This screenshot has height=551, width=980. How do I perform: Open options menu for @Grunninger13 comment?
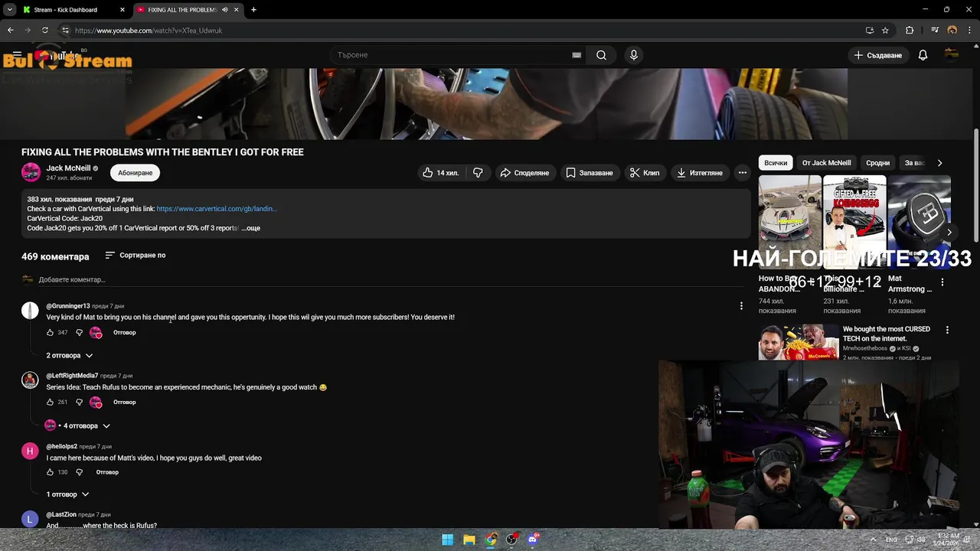(741, 306)
